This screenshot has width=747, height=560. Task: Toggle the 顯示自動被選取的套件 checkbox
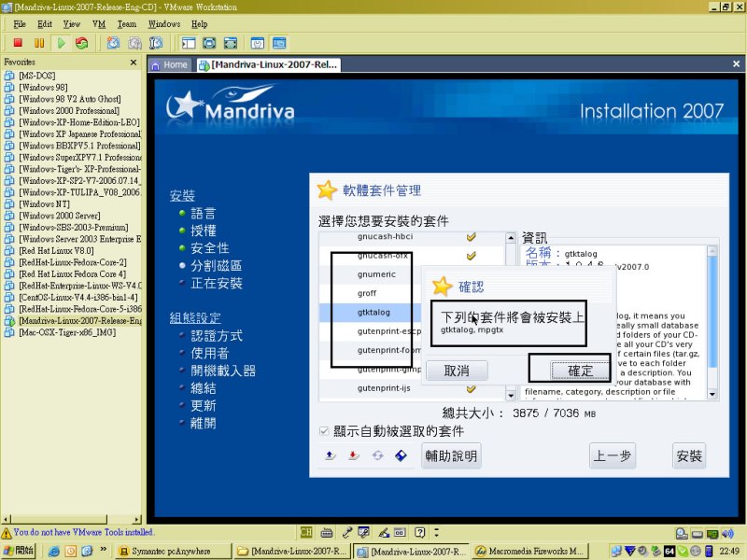[x=324, y=431]
